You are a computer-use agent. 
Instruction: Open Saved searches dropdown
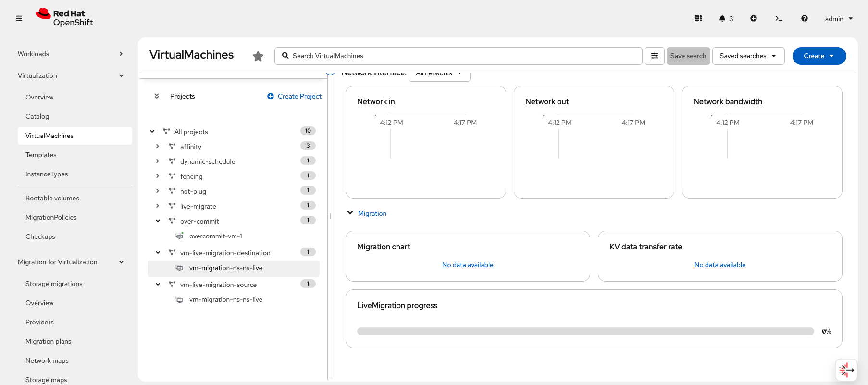pos(748,56)
